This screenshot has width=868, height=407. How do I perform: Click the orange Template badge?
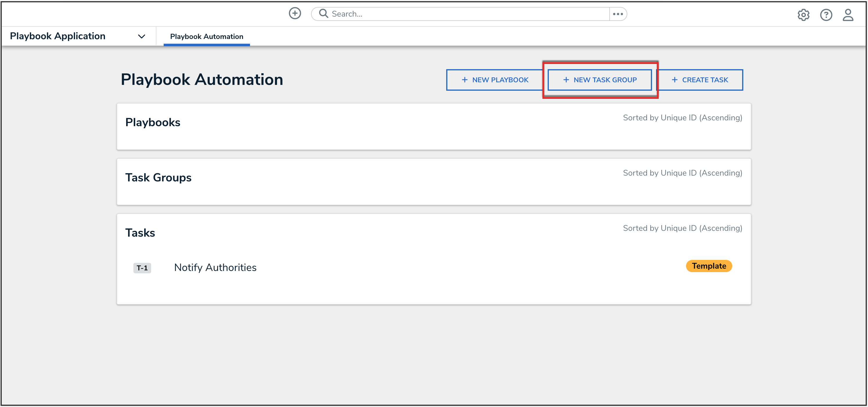709,266
